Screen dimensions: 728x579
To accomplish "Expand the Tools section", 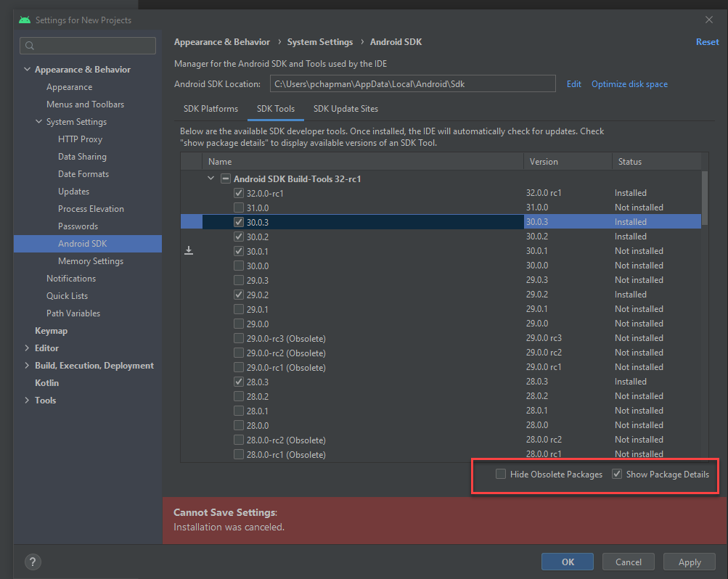I will click(x=27, y=401).
